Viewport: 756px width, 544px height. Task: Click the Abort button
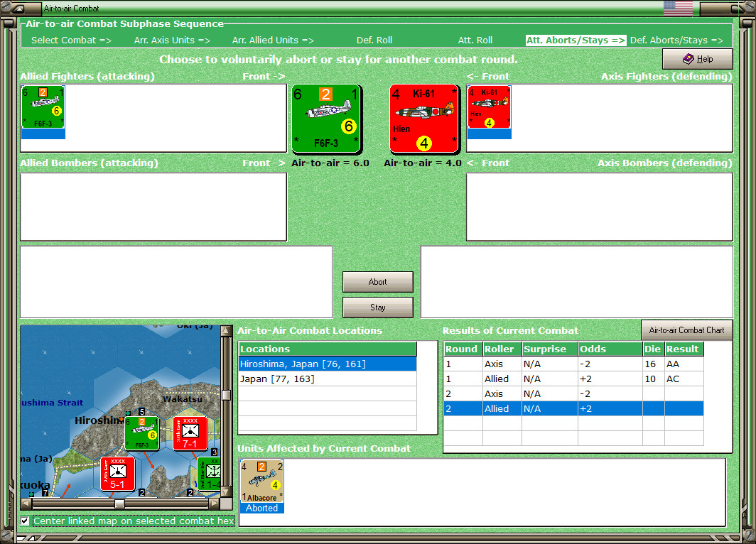pos(377,282)
